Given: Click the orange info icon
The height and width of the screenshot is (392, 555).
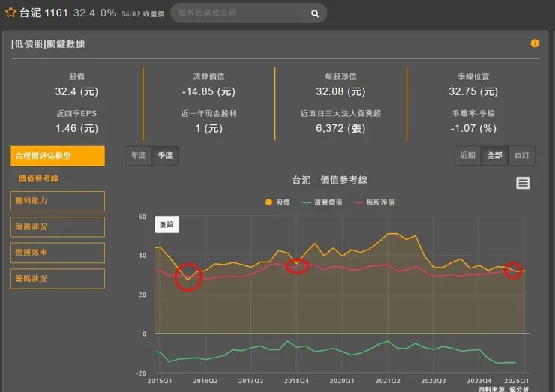Looking at the screenshot, I should 535,43.
